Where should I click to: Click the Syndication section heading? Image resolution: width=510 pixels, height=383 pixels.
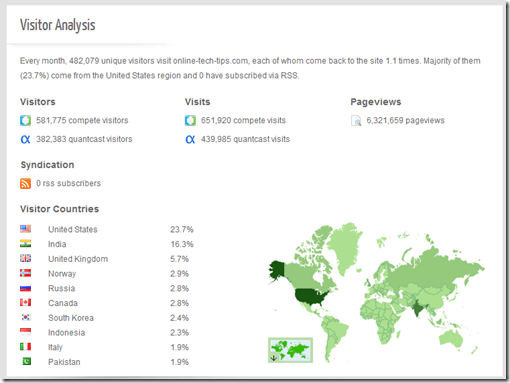click(x=47, y=165)
